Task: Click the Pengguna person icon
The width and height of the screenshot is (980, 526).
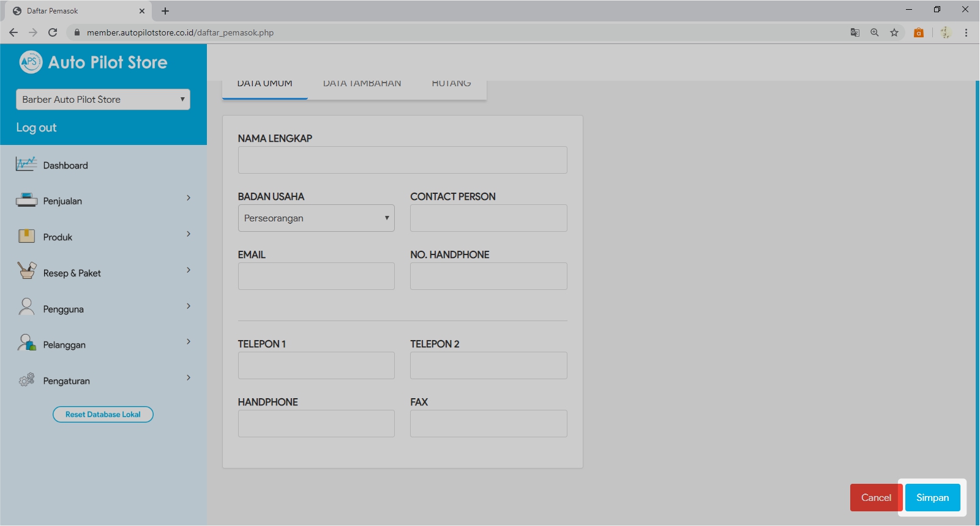Action: (x=26, y=306)
